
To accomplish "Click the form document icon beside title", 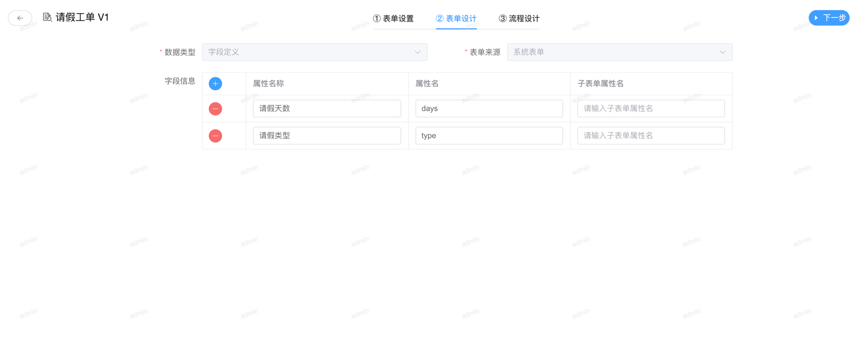I will pyautogui.click(x=48, y=18).
